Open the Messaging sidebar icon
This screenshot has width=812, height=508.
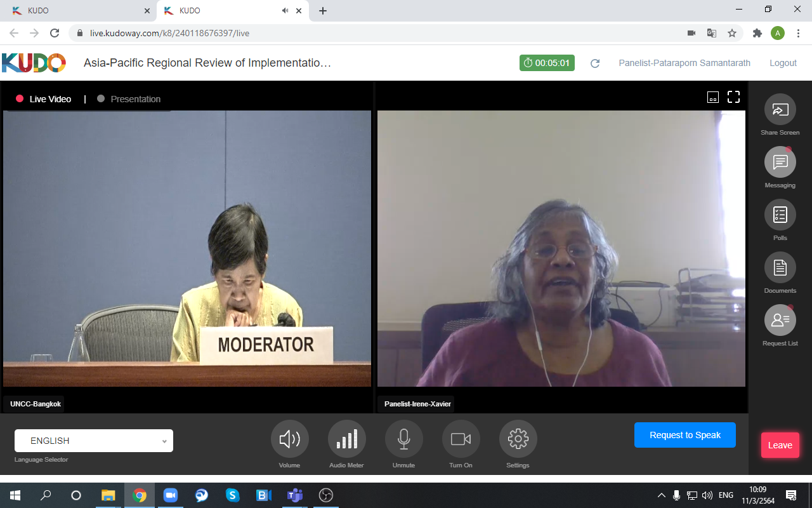(x=780, y=163)
